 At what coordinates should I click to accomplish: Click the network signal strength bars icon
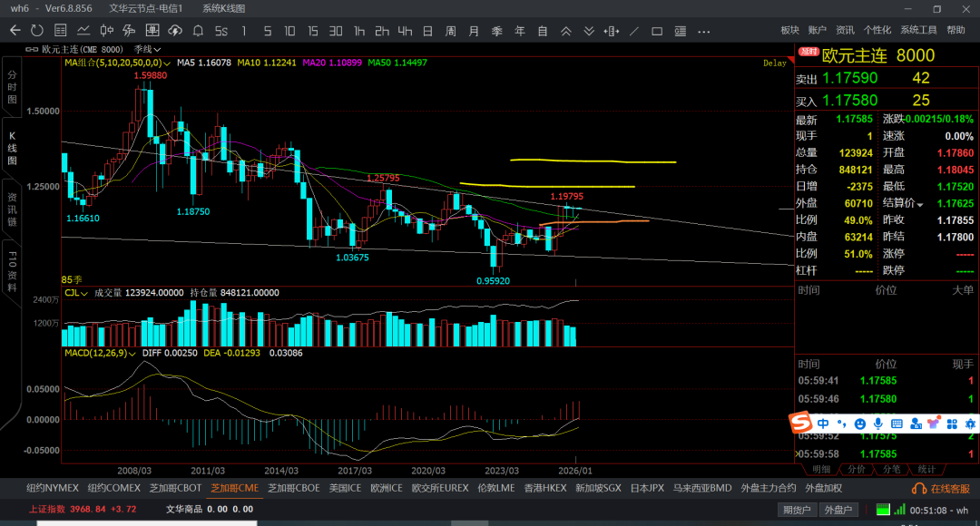click(899, 509)
